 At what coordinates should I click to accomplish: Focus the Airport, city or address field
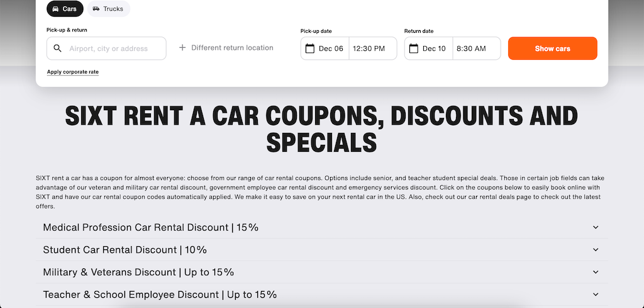[x=106, y=48]
